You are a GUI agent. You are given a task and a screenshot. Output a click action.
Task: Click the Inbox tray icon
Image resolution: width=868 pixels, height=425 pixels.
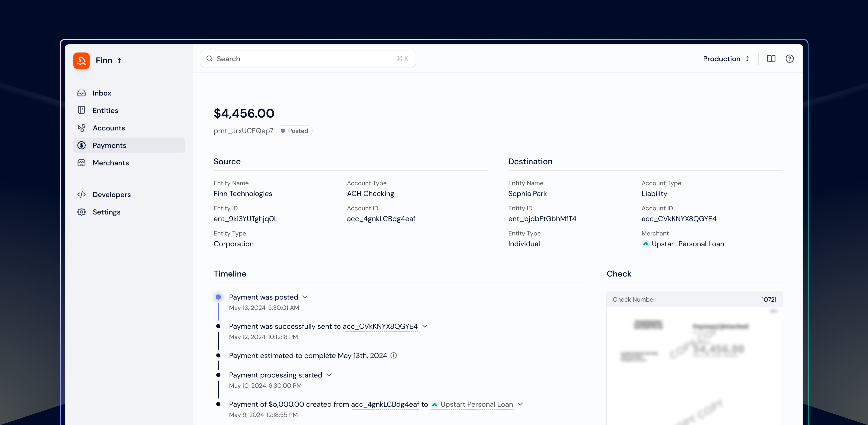click(x=81, y=93)
